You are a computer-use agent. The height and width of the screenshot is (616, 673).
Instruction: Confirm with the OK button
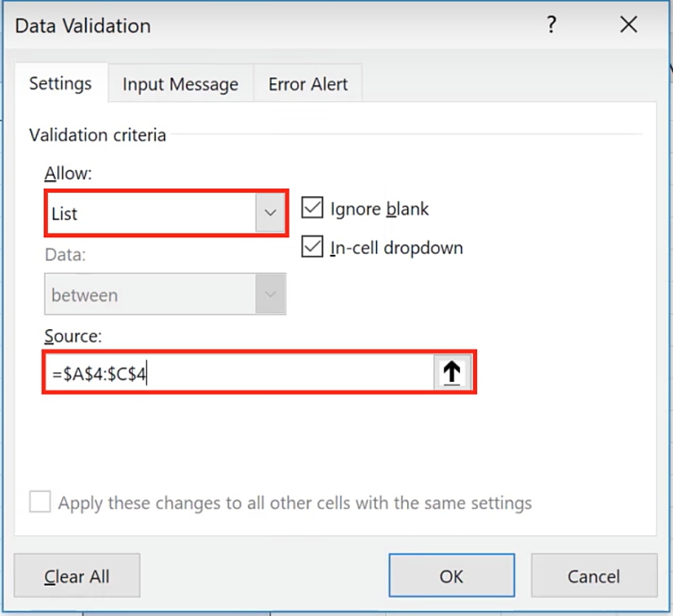click(452, 576)
